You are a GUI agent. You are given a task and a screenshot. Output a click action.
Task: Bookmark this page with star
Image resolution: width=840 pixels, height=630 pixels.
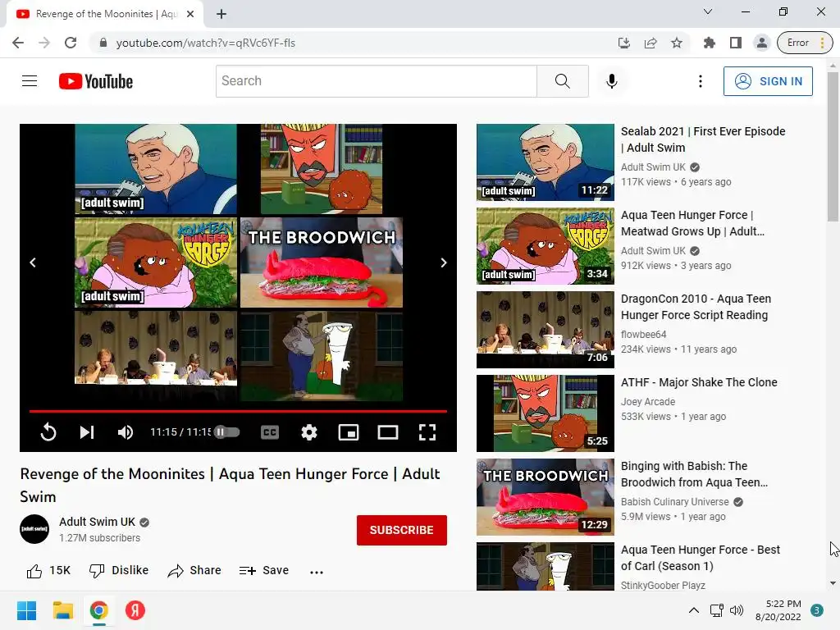677,43
